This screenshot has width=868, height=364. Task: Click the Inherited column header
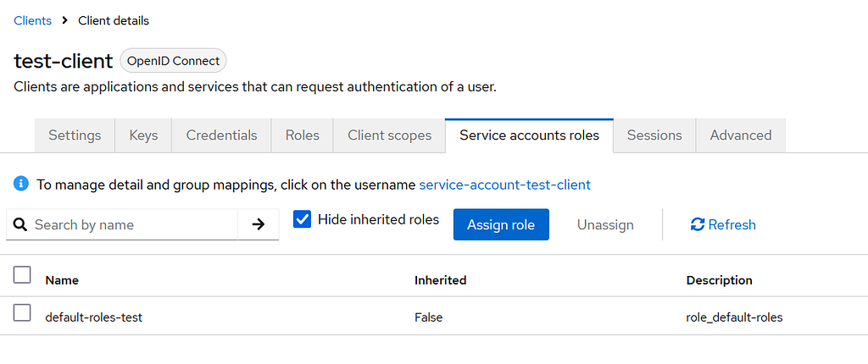441,280
